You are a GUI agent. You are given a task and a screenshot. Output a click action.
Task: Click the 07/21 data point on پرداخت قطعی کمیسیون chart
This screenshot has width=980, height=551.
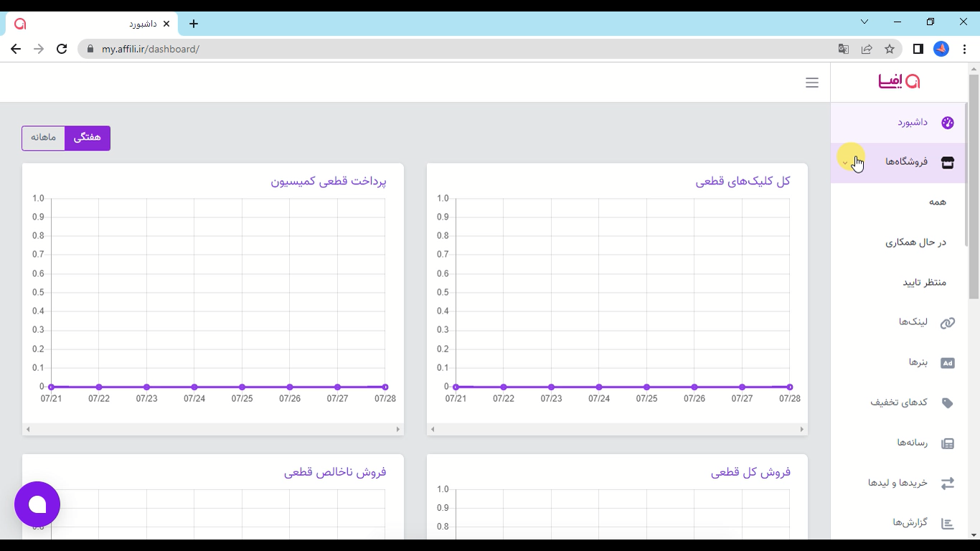51,387
